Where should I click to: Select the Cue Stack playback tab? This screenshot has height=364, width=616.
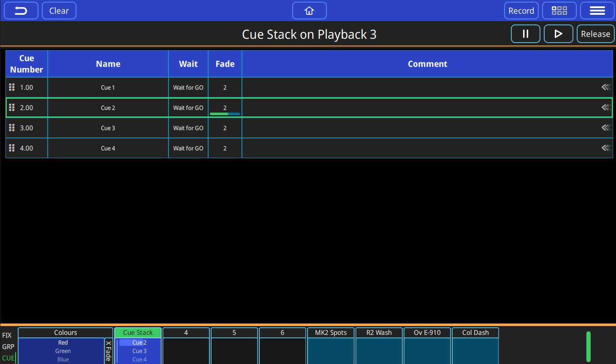click(x=138, y=333)
